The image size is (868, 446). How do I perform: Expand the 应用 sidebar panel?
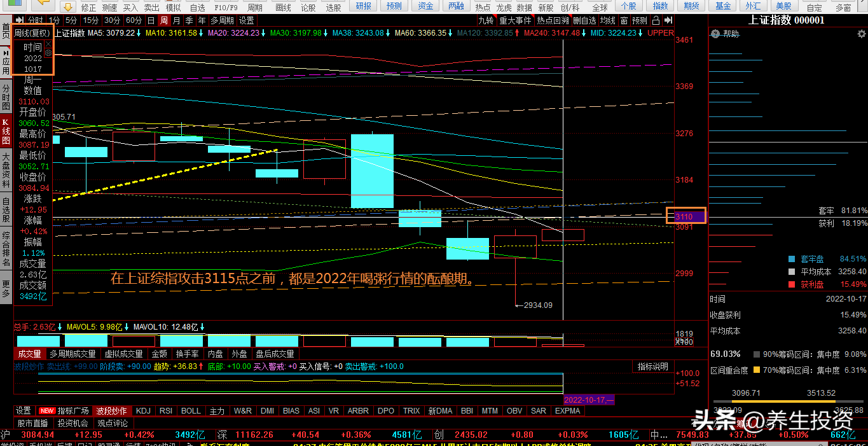[x=6, y=63]
